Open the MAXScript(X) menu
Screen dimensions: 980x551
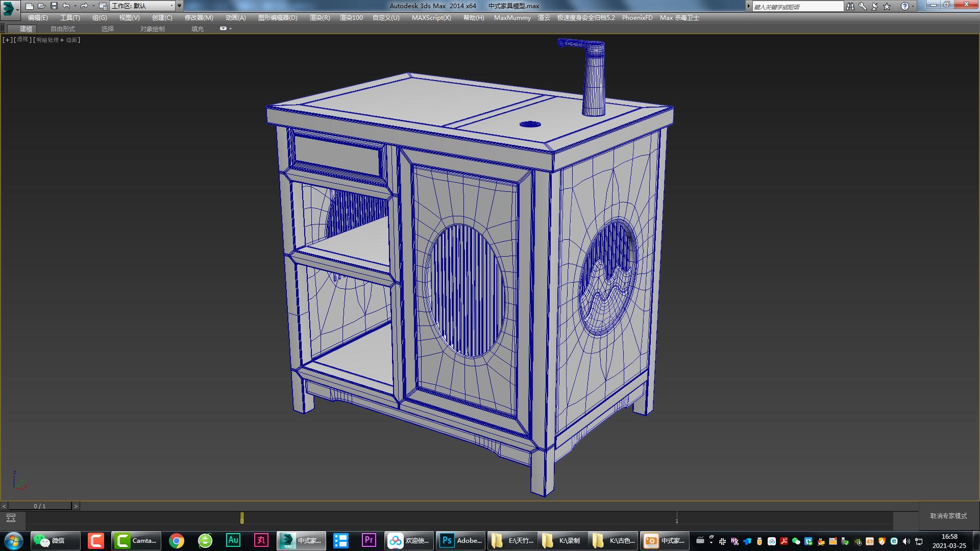(431, 17)
